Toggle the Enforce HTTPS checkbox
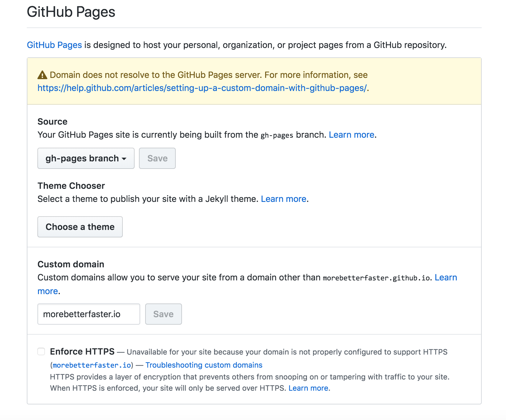506x420 pixels. click(x=41, y=351)
